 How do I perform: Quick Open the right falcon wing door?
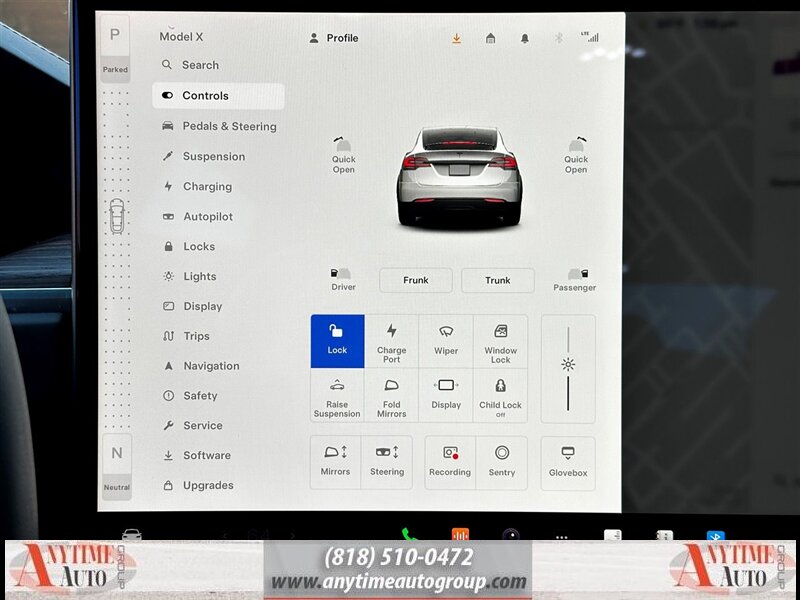point(576,156)
